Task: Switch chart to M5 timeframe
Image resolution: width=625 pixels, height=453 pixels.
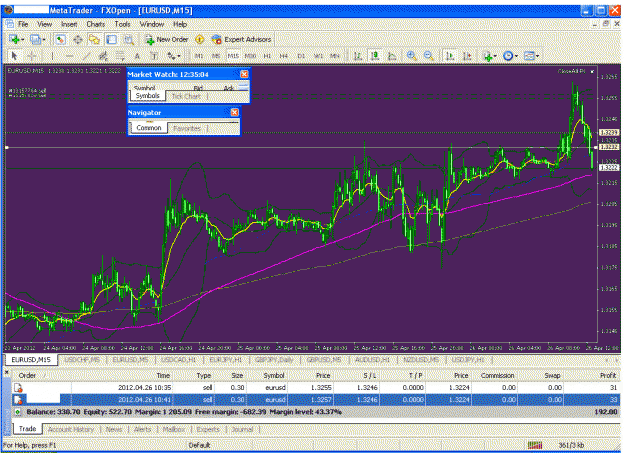Action: tap(216, 56)
